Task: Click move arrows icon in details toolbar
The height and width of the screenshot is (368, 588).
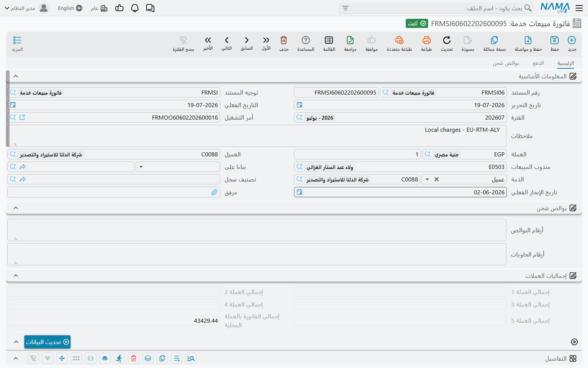Action: coord(62,358)
